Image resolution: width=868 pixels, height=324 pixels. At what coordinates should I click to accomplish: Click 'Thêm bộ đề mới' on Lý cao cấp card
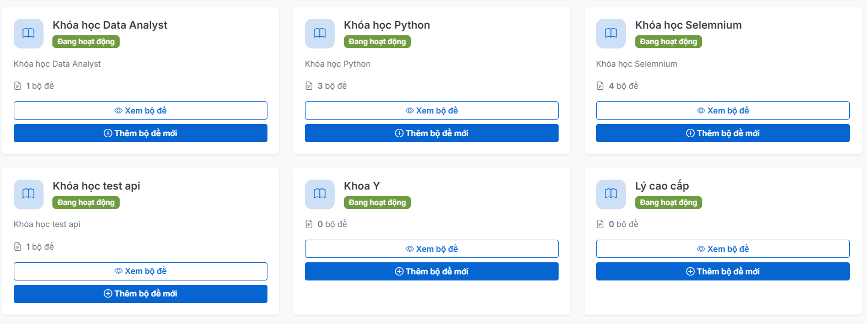click(x=723, y=272)
